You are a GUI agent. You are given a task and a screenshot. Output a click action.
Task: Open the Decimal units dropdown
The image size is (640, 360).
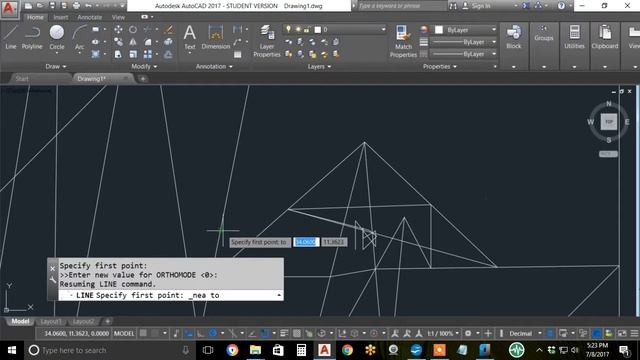point(525,333)
